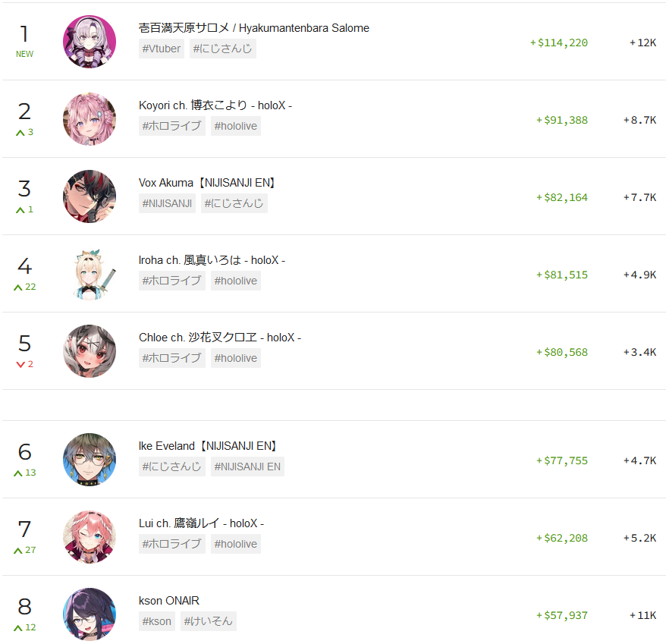This screenshot has height=644, width=666.
Task: Click Lui's pink-haired avatar
Action: (x=90, y=537)
